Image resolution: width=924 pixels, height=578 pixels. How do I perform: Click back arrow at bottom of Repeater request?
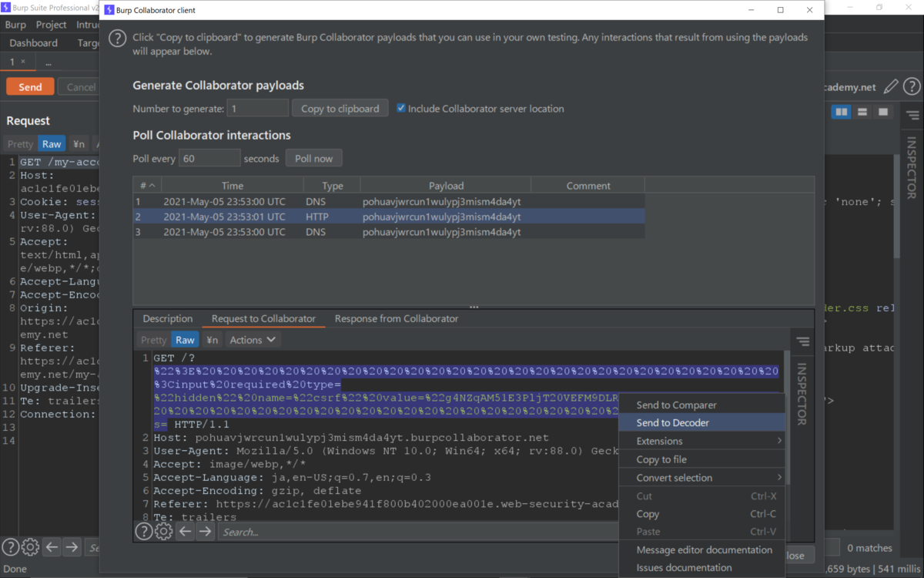coord(52,547)
